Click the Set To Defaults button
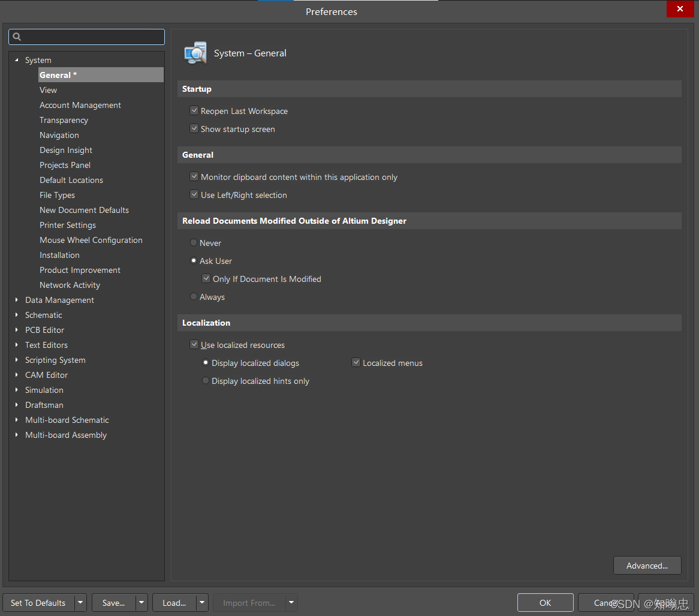699x616 pixels. coord(38,603)
